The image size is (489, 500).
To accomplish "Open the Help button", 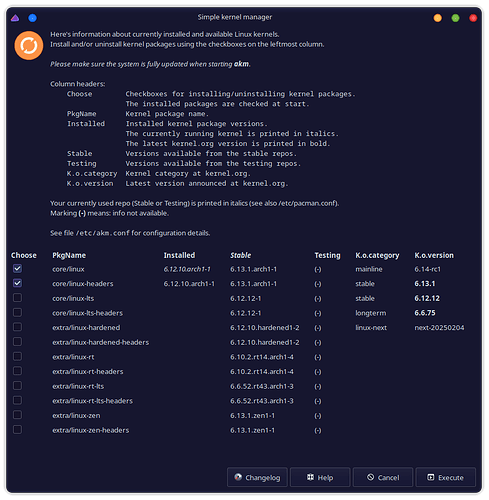I will click(320, 477).
